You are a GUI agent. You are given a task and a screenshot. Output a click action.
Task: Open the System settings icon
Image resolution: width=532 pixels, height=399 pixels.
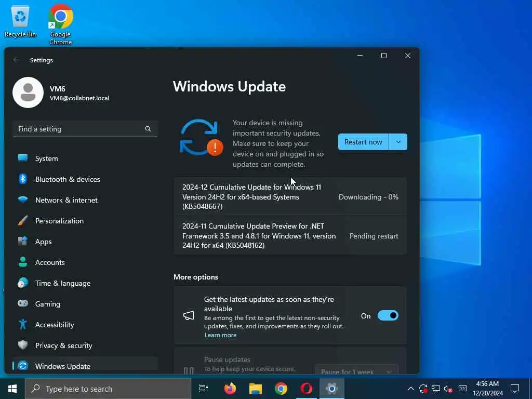(x=23, y=158)
